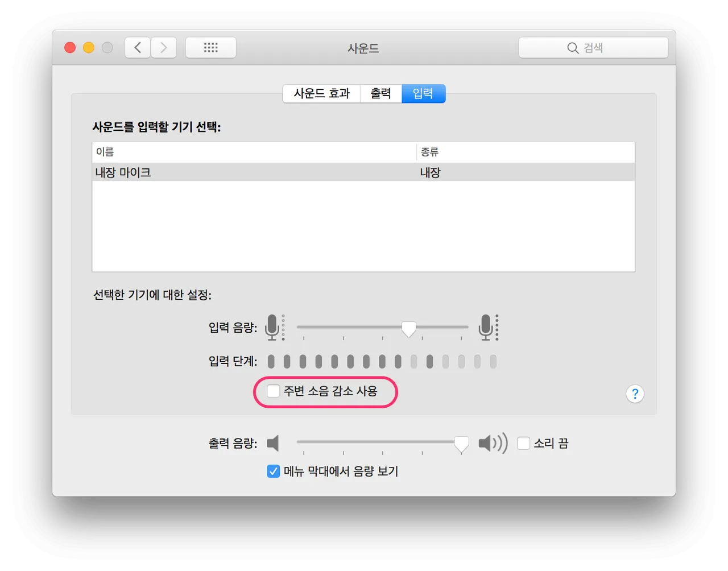Click the high input volume microphone icon

pyautogui.click(x=489, y=328)
